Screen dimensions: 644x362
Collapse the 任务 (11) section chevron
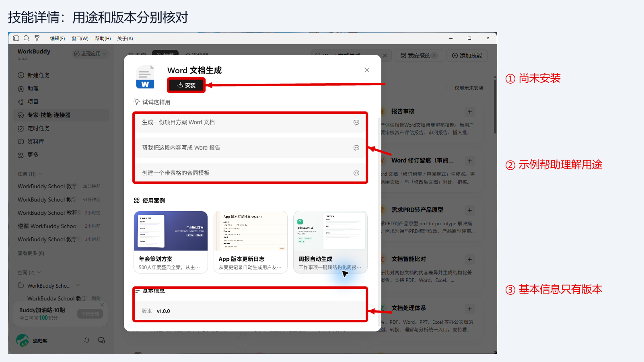coord(40,174)
